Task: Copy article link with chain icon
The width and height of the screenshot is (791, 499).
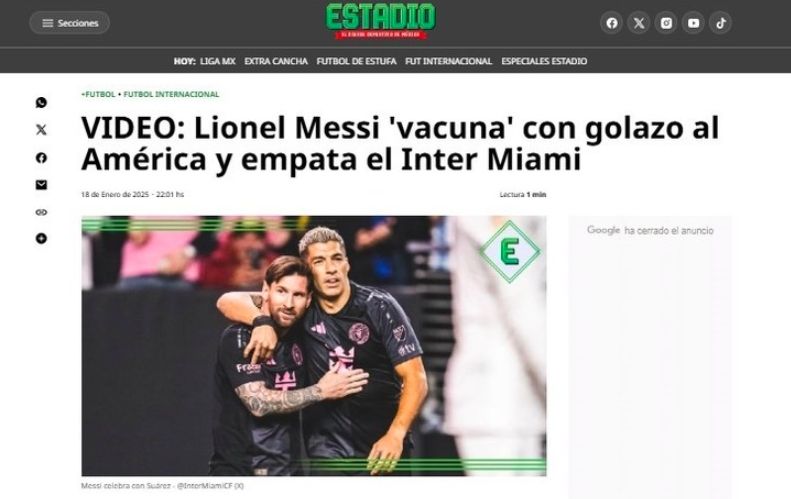Action: coord(41,212)
